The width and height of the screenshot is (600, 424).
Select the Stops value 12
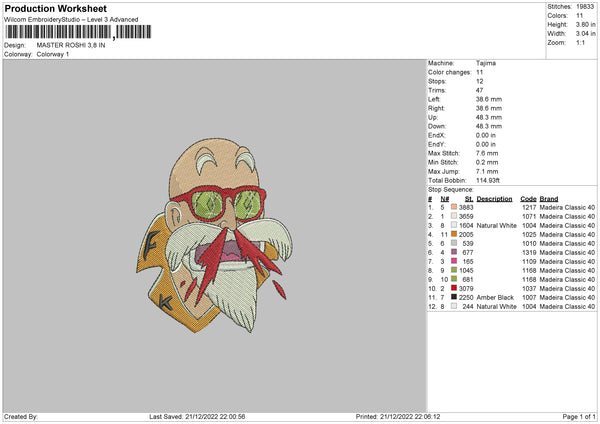tap(479, 81)
